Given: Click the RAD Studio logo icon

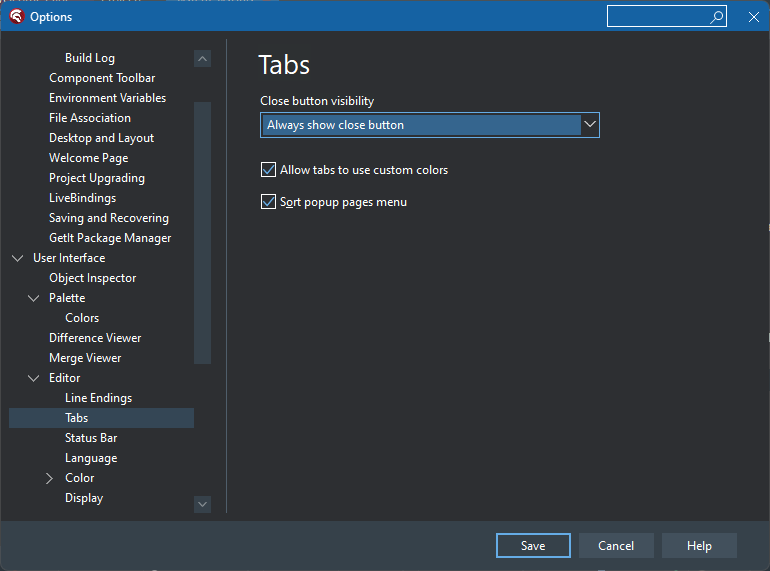Looking at the screenshot, I should [x=16, y=16].
